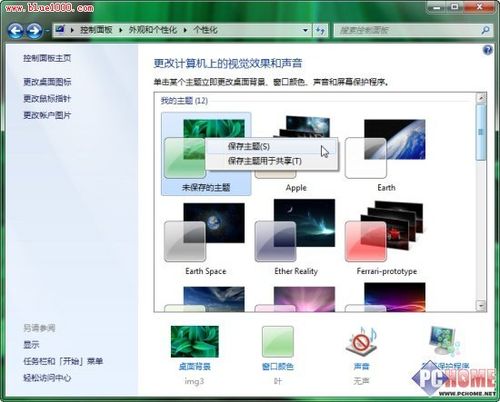Click the theme list scroll up arrow

pyautogui.click(x=481, y=98)
